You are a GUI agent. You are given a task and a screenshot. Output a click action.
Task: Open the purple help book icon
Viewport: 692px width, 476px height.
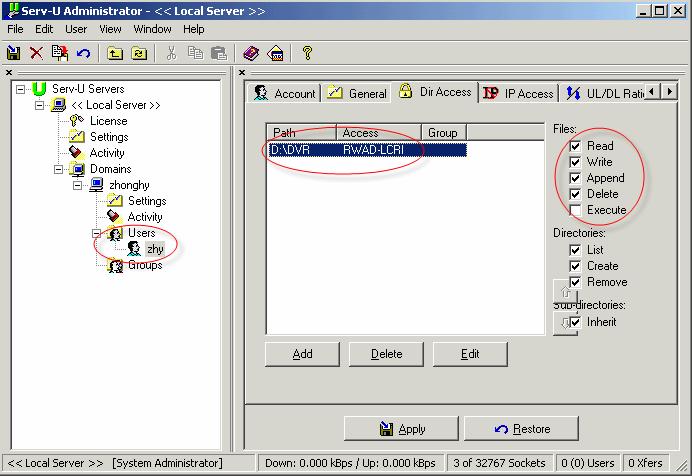(x=251, y=53)
